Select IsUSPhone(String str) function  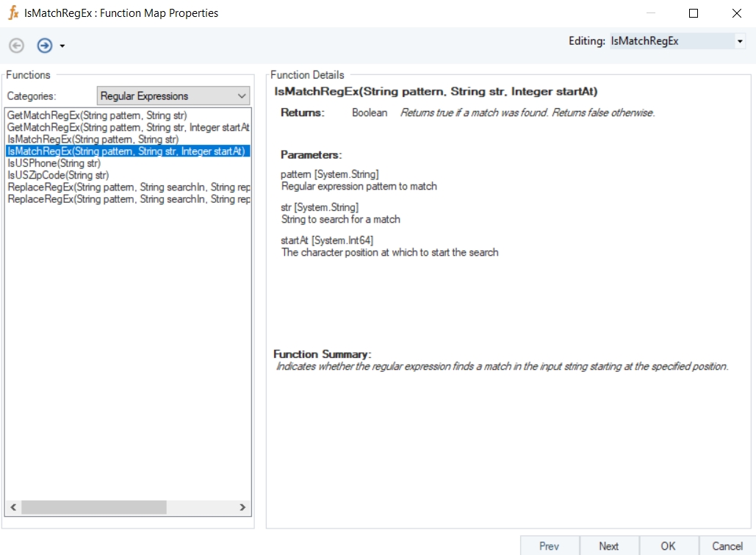coord(54,163)
